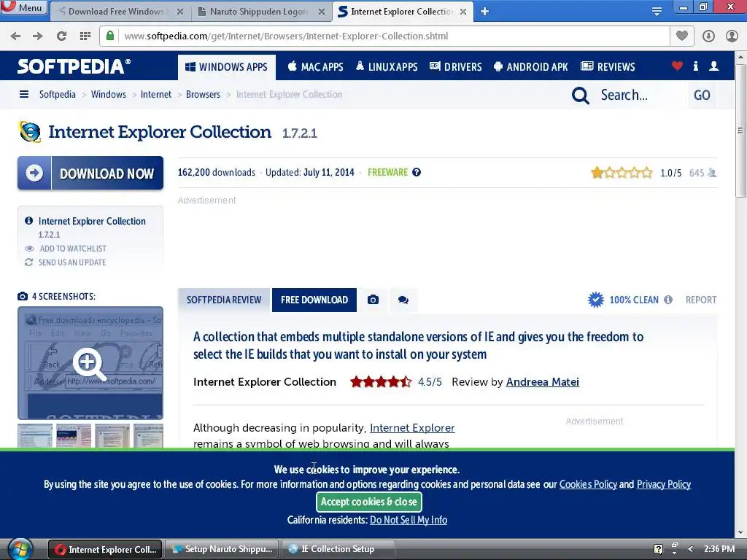Add a new tab with the plus button
The width and height of the screenshot is (747, 560).
(x=484, y=12)
